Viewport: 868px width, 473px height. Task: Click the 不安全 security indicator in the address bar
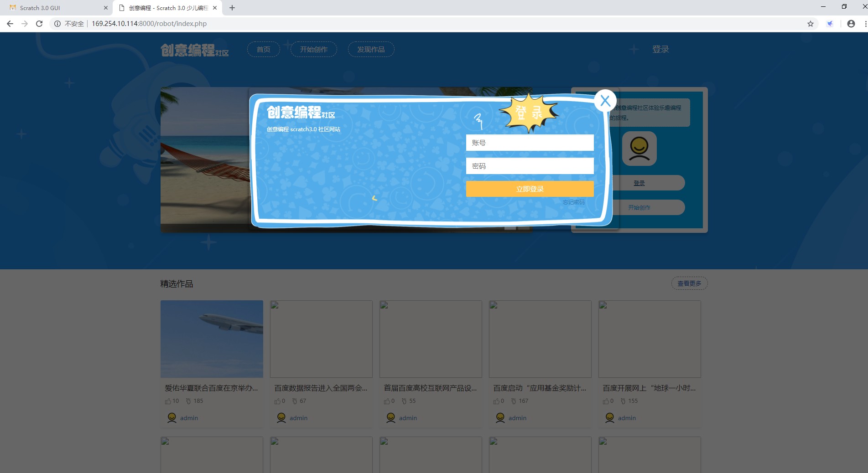coord(73,23)
